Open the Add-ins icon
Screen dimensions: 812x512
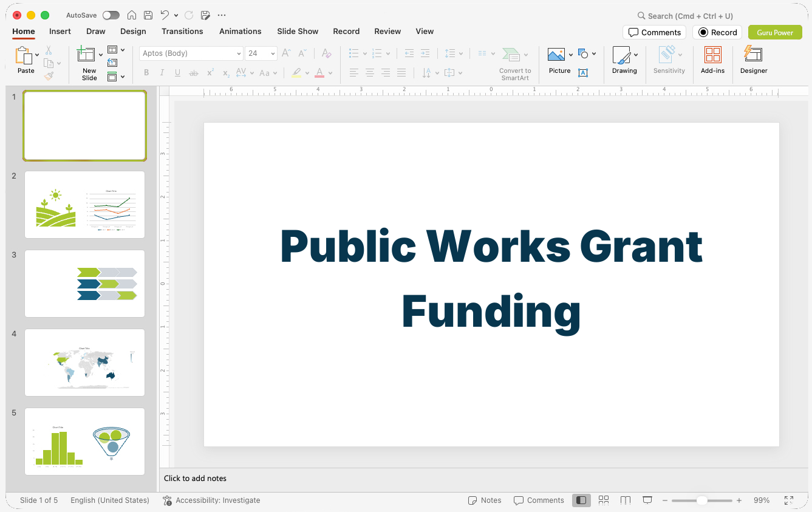(x=712, y=55)
